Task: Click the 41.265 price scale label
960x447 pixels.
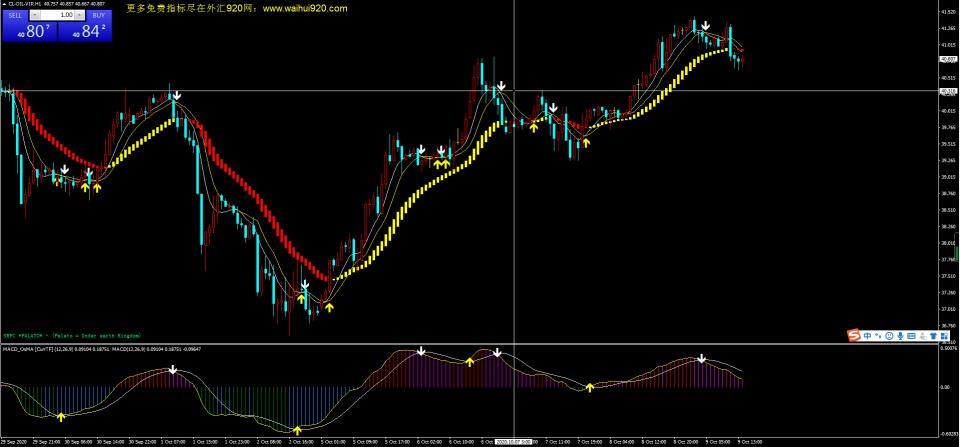Action: [949, 28]
